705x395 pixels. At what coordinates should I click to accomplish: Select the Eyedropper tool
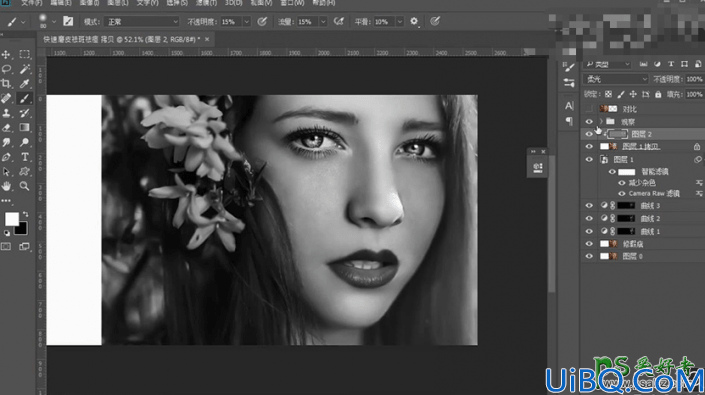coord(25,84)
